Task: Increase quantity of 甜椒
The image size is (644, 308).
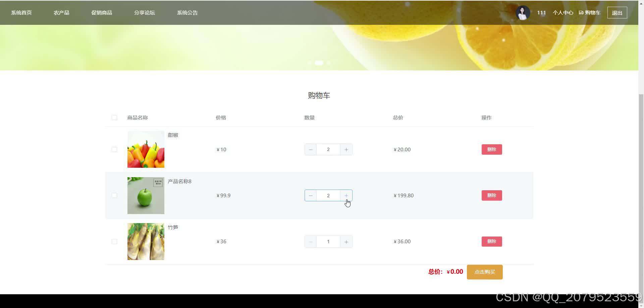Action: coord(346,150)
